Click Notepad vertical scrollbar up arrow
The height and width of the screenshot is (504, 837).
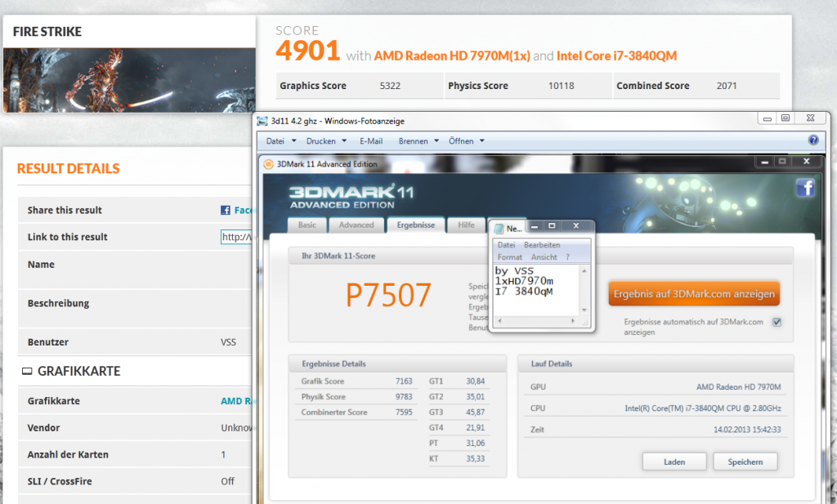coord(584,271)
